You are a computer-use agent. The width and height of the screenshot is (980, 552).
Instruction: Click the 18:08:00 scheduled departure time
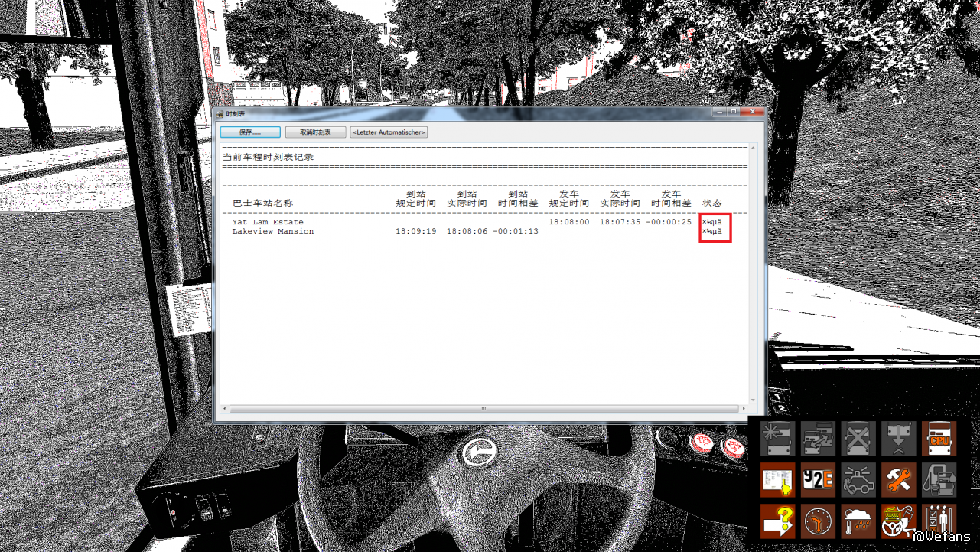(x=569, y=222)
